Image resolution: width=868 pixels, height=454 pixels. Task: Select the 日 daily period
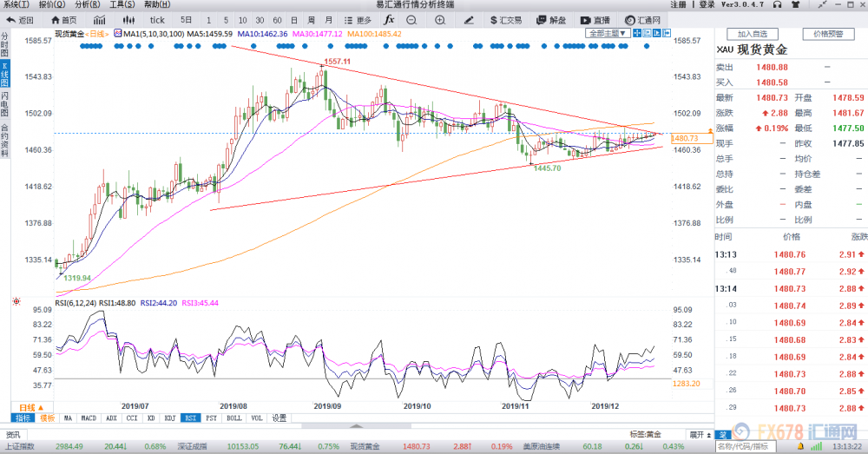click(x=294, y=20)
